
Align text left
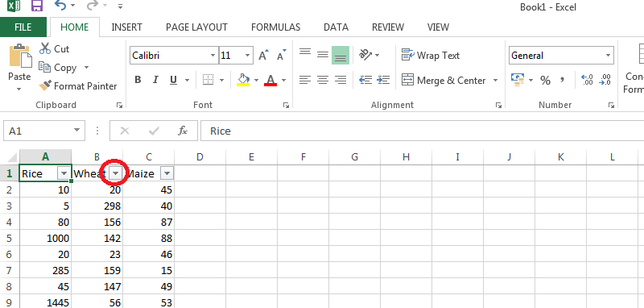pos(305,80)
